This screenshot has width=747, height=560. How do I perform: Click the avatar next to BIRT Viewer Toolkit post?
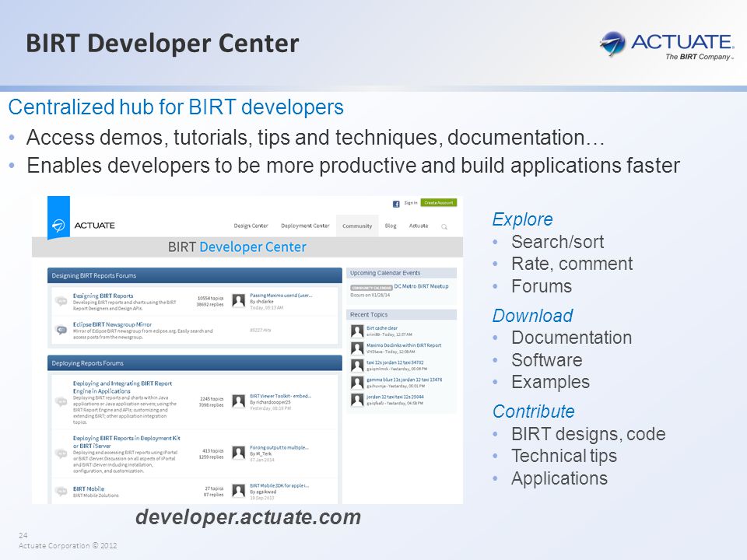[239, 401]
